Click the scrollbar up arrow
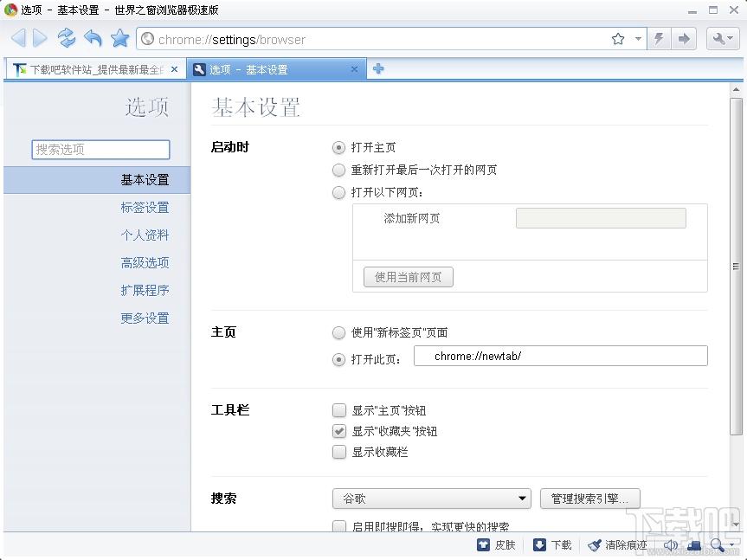The height and width of the screenshot is (560, 747). coord(736,89)
